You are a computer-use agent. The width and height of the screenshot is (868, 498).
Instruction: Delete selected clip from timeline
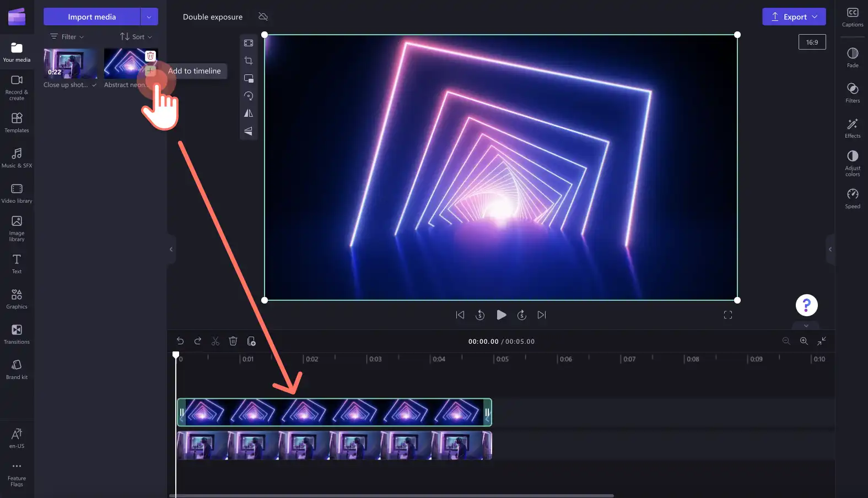(x=233, y=342)
